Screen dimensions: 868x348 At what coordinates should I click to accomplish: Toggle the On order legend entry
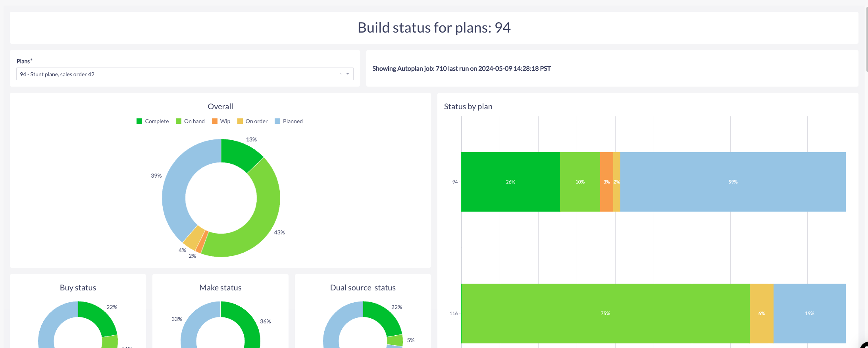click(252, 121)
